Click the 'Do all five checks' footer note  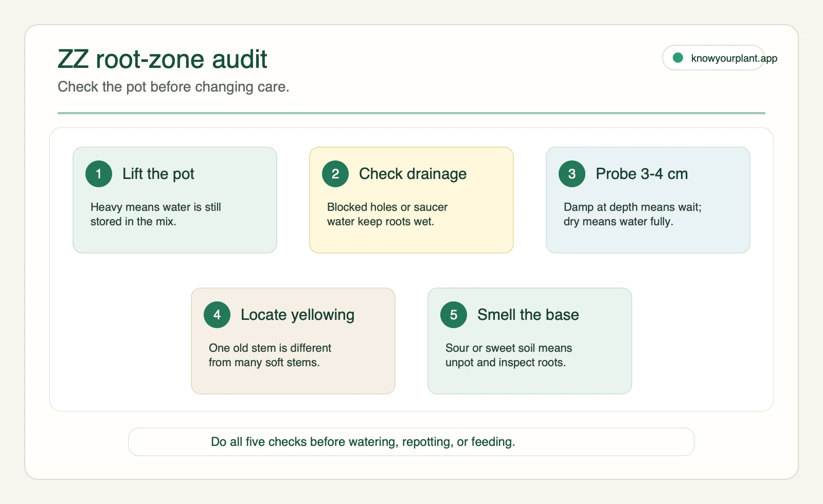363,442
